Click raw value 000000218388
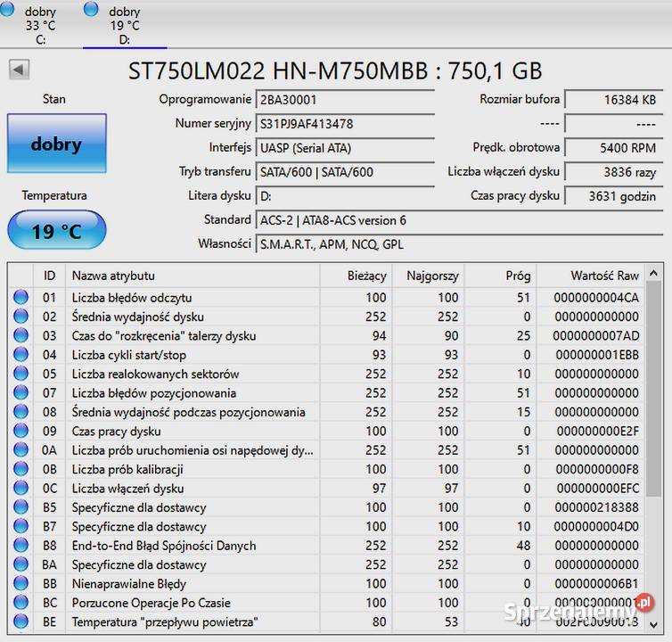This screenshot has height=642, width=672. pos(596,507)
